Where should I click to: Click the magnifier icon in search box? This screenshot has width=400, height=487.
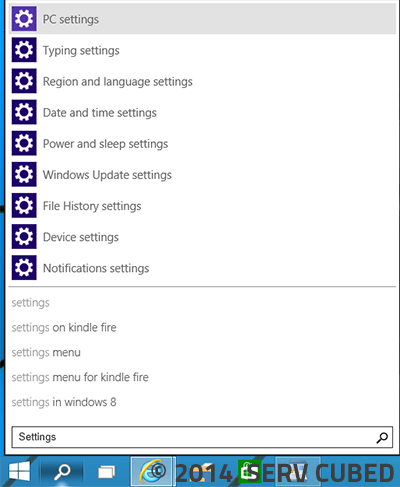tap(382, 437)
